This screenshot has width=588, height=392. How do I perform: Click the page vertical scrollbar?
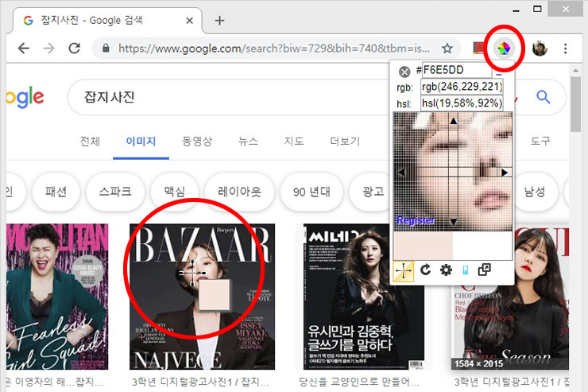click(x=575, y=104)
